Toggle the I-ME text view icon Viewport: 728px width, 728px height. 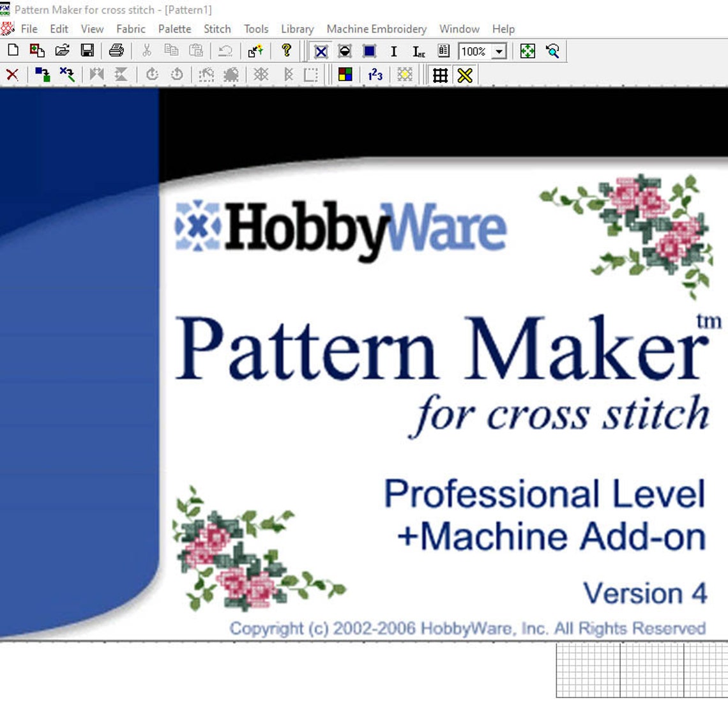[x=419, y=51]
